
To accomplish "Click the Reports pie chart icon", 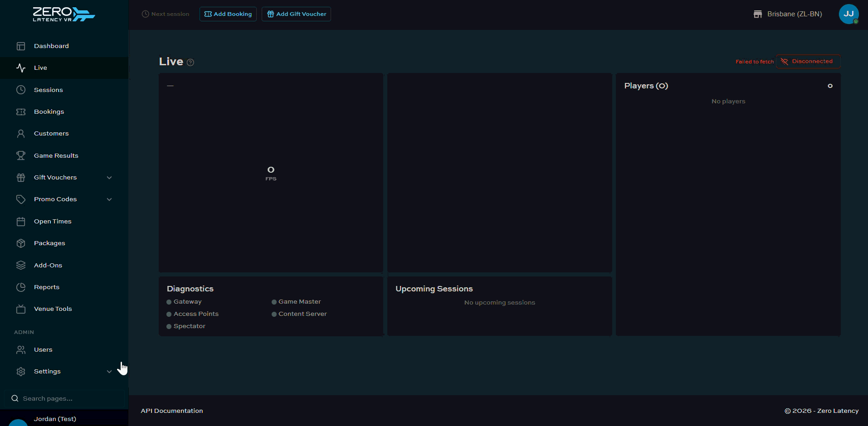I will click(21, 287).
